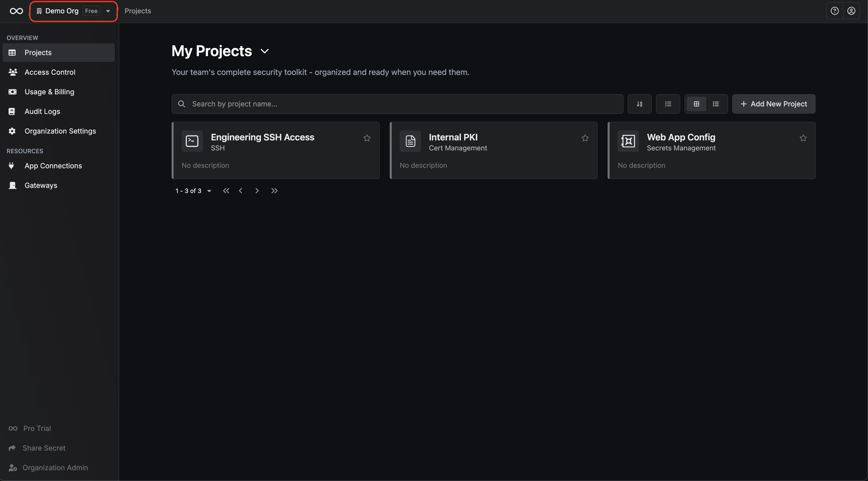Image resolution: width=868 pixels, height=481 pixels.
Task: Click the Audit Logs book icon
Action: pos(12,111)
